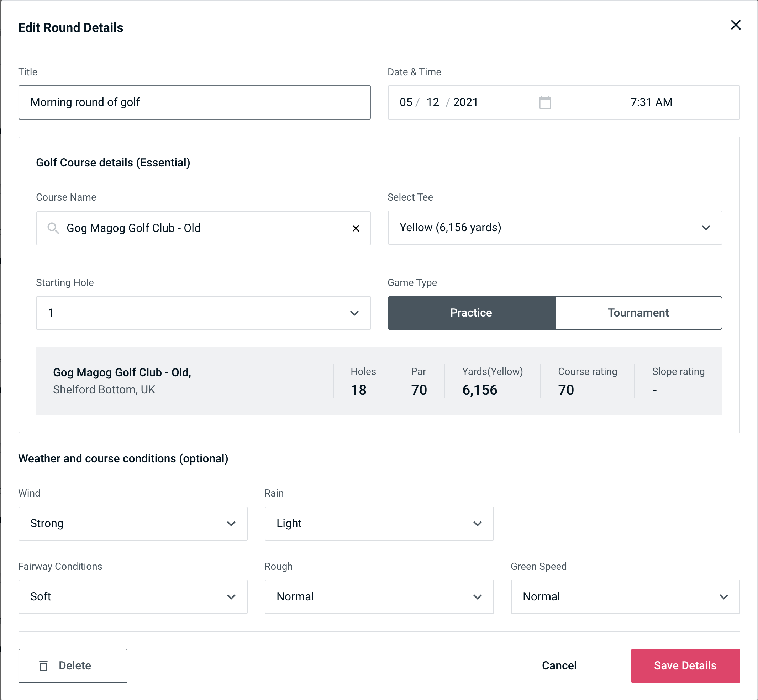Click the search icon in Course Name field
Screen dimensions: 758x700
click(52, 228)
